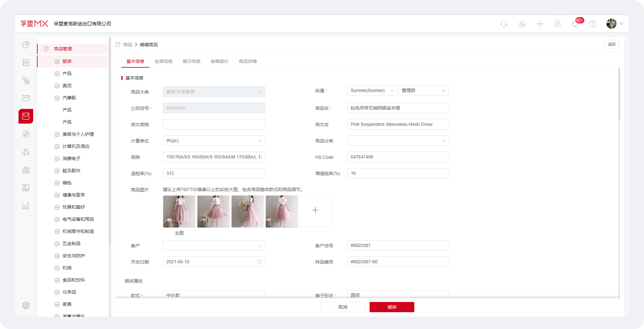Click the mail envelope icon in sidebar
The width and height of the screenshot is (644, 329).
(x=26, y=98)
